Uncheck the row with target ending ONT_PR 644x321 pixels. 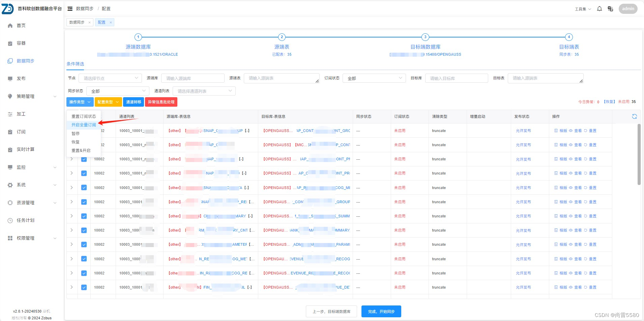[84, 173]
